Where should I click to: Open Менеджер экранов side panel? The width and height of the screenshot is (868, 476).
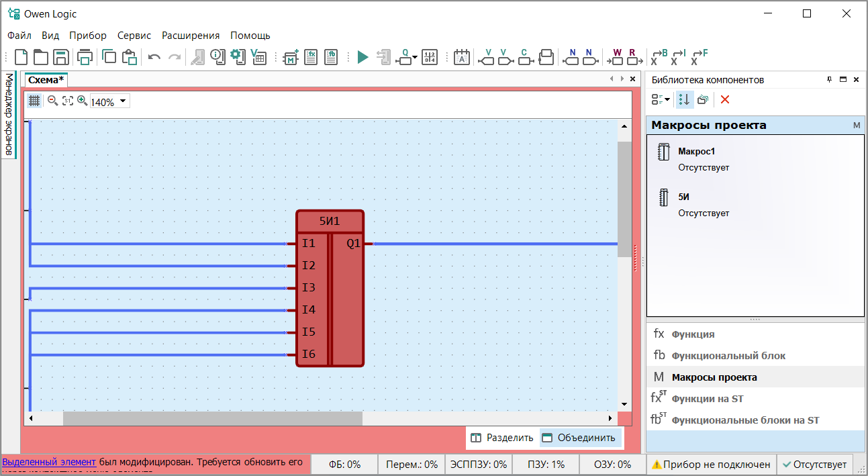tap(9, 114)
